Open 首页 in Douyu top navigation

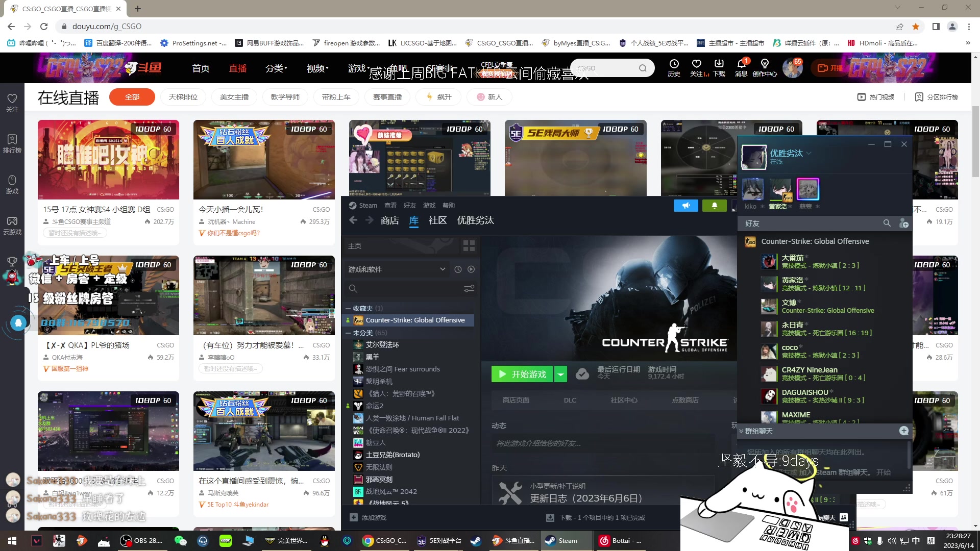[x=201, y=68]
